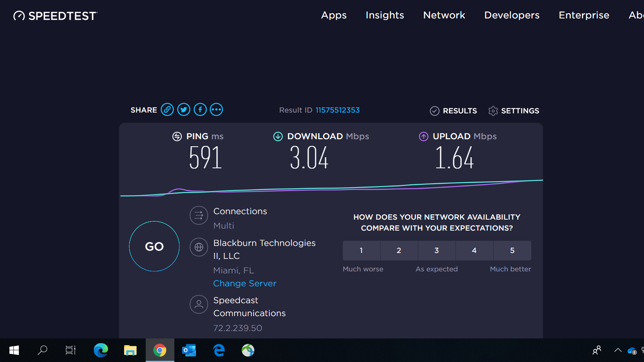Image resolution: width=644 pixels, height=362 pixels.
Task: Launch the new Microsoft Edge from taskbar
Action: 101,350
